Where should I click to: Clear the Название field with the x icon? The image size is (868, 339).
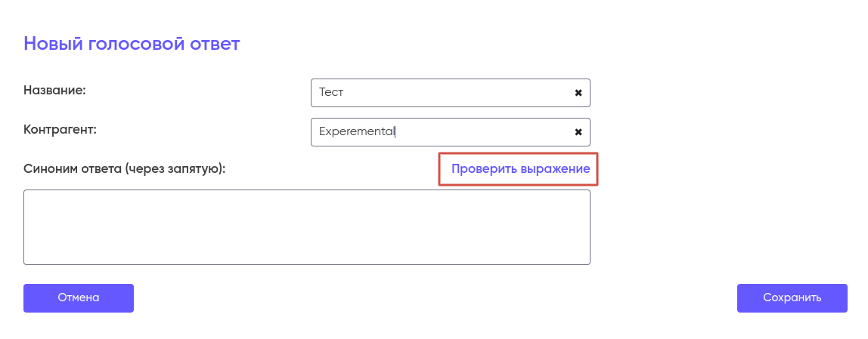pyautogui.click(x=578, y=93)
